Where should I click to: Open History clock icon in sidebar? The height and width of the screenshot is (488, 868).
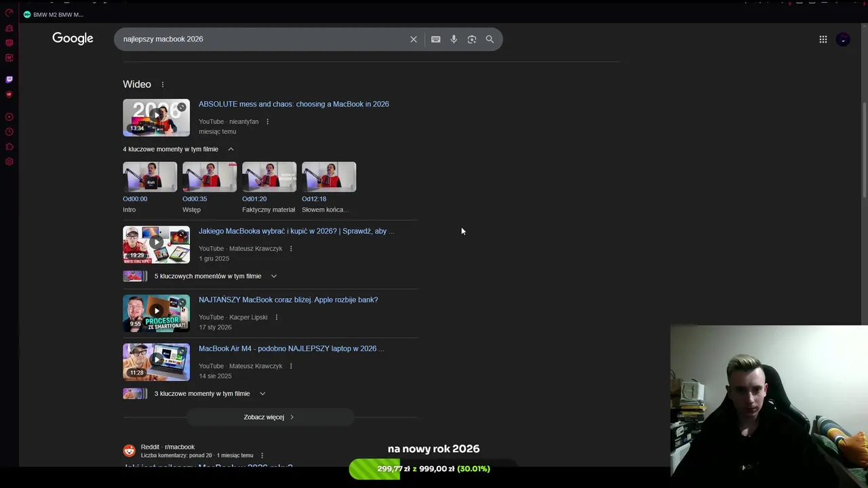coord(9,132)
